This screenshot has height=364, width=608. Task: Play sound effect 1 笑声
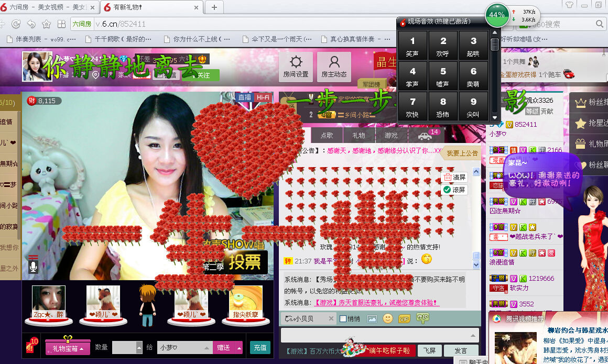412,46
